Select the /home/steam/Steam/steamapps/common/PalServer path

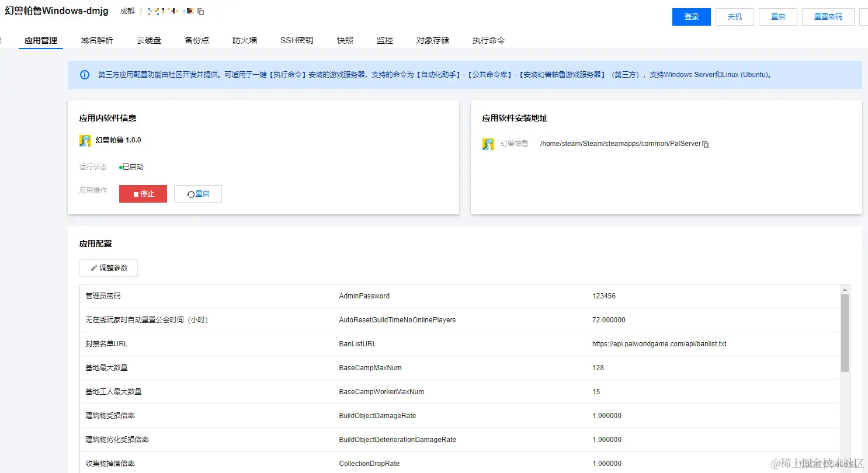620,144
